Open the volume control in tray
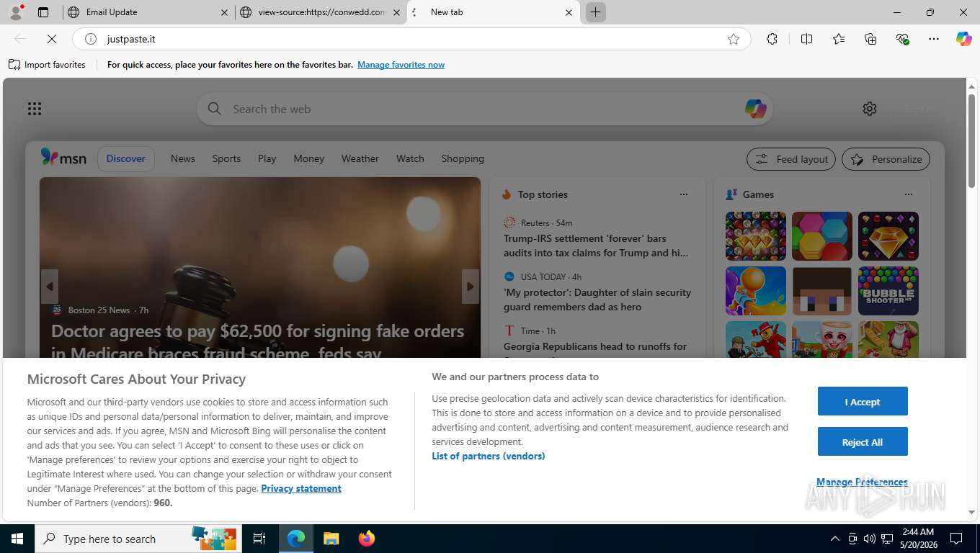Screen dimensions: 980x553 [869, 539]
